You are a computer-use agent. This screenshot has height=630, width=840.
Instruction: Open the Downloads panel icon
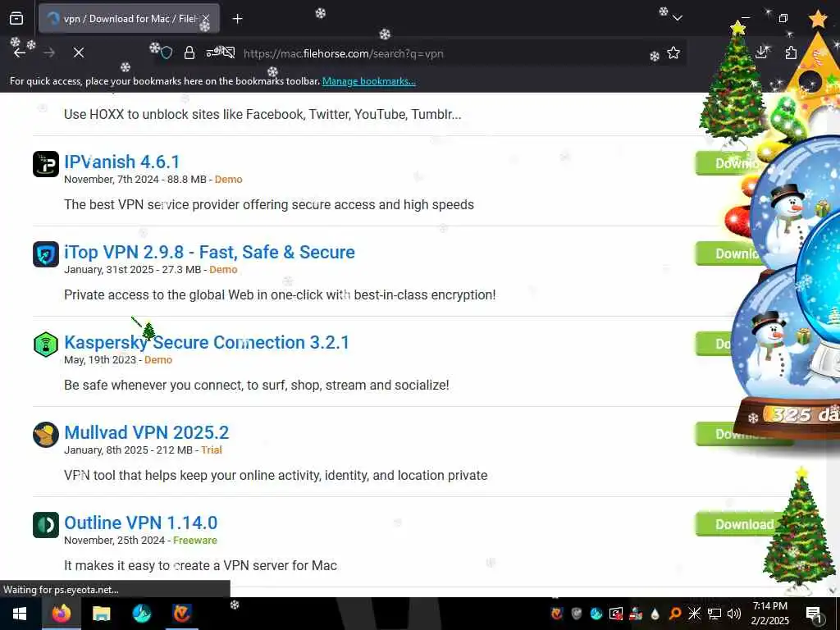(x=762, y=52)
